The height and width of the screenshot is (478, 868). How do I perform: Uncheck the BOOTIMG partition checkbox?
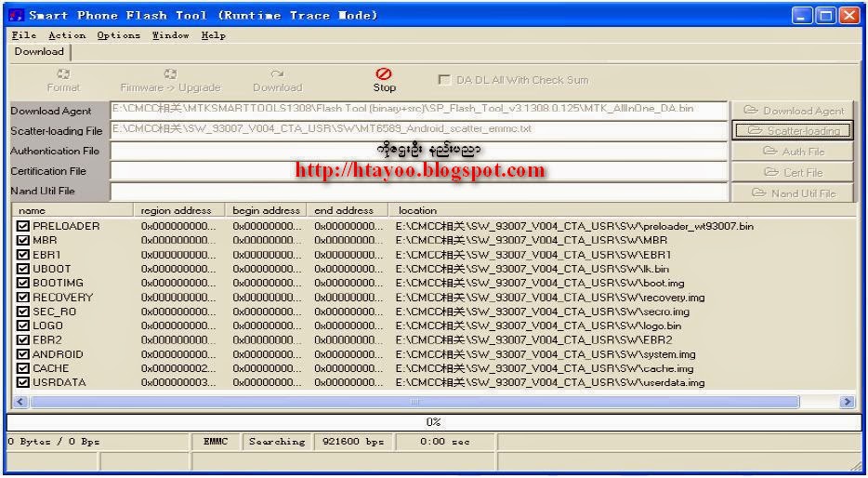point(22,283)
